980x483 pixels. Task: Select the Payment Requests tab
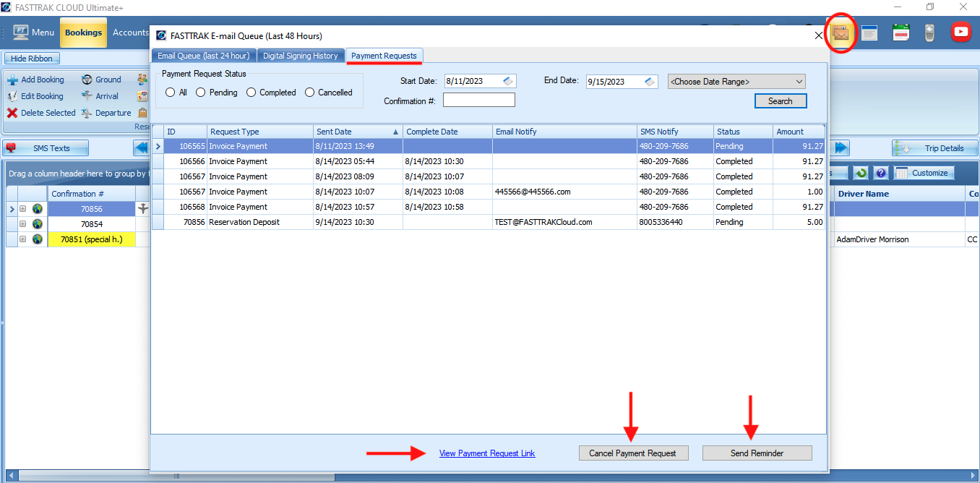tap(384, 56)
